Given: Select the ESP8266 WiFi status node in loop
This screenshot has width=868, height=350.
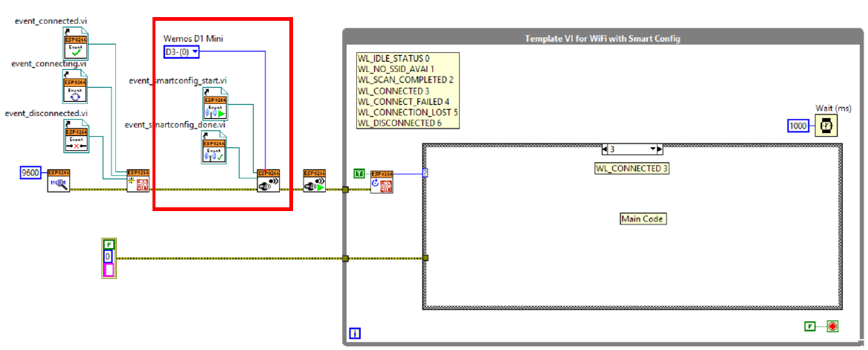Looking at the screenshot, I should pos(381,181).
